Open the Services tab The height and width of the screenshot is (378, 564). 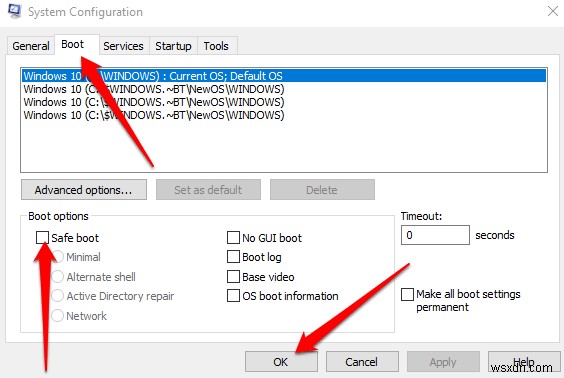123,46
